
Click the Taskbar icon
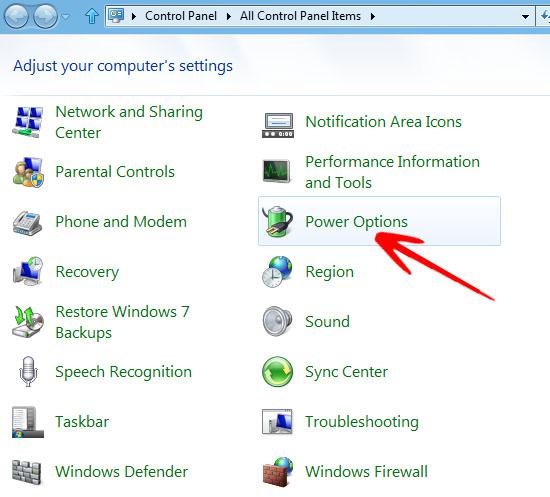(x=28, y=422)
